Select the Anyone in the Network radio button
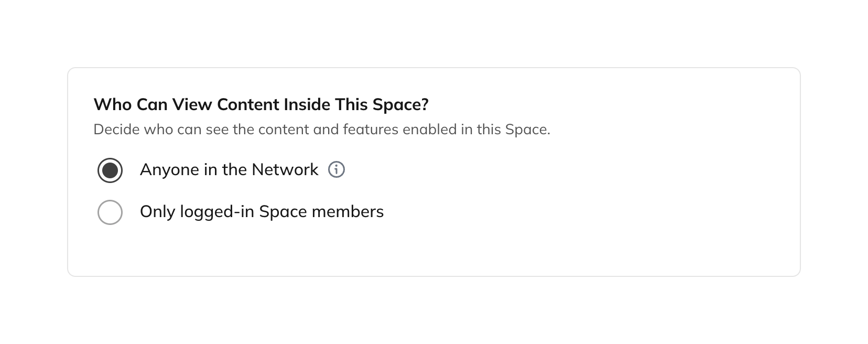Image resolution: width=868 pixels, height=344 pixels. pyautogui.click(x=110, y=170)
